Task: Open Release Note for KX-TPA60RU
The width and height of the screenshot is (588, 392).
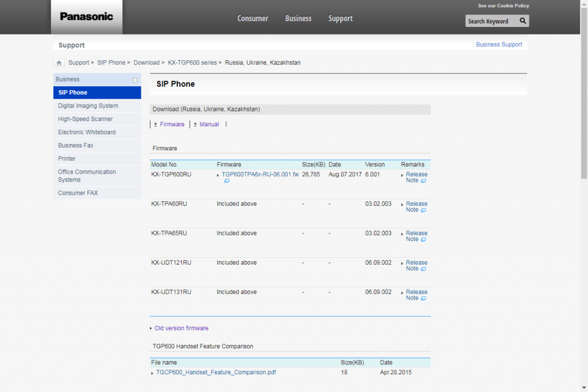Action: pos(416,207)
